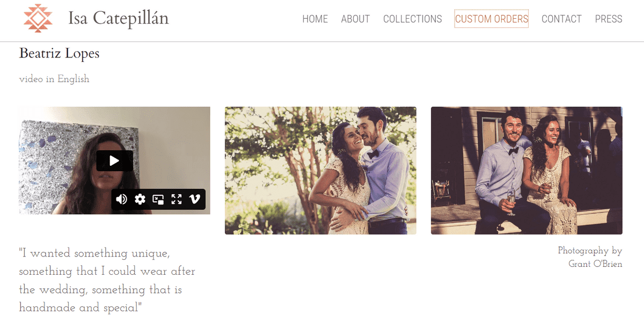Image resolution: width=644 pixels, height=322 pixels.
Task: Click the Beatriz Lopes heading
Action: [x=59, y=53]
